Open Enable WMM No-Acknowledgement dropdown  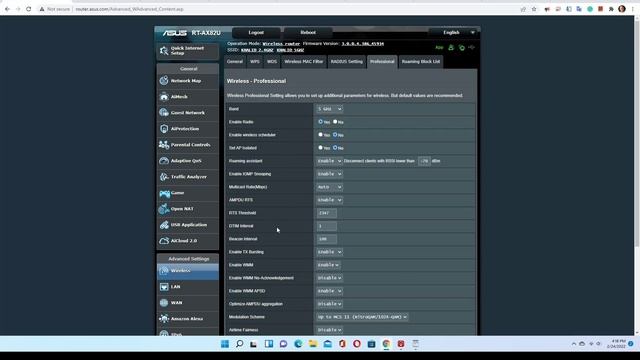coord(329,278)
